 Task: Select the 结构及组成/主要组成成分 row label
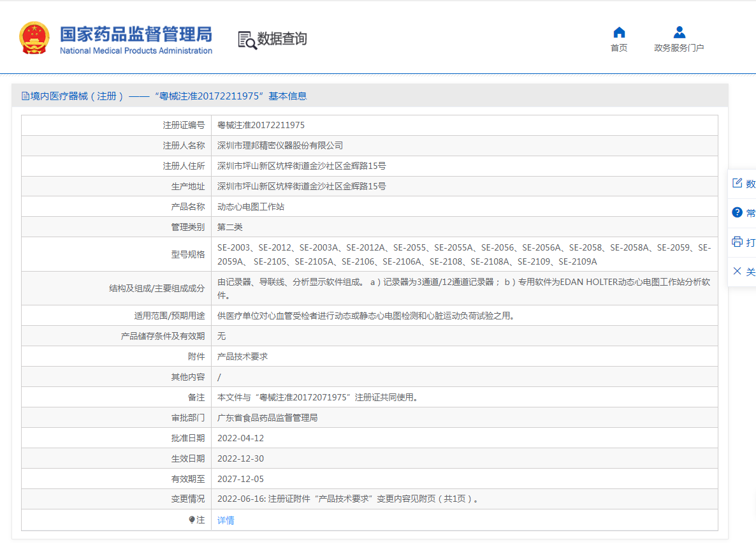point(157,288)
